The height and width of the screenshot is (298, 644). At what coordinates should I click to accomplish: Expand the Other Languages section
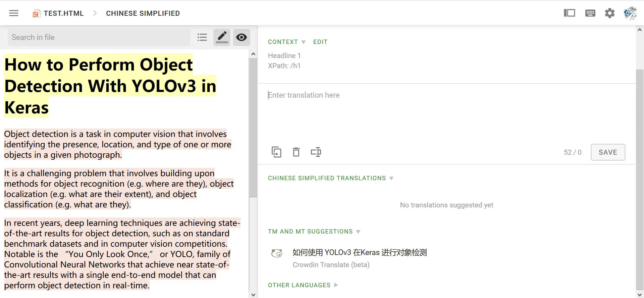[303, 285]
